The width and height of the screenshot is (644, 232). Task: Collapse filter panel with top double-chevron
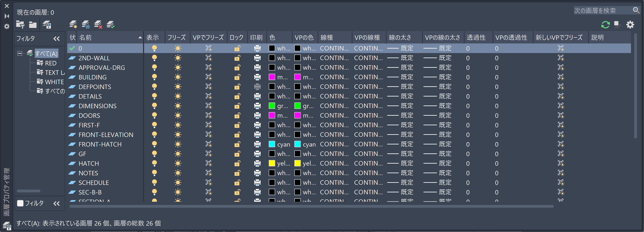pyautogui.click(x=57, y=38)
